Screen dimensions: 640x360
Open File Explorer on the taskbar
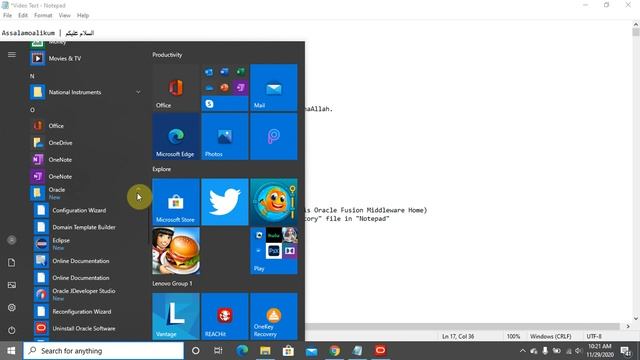265,351
